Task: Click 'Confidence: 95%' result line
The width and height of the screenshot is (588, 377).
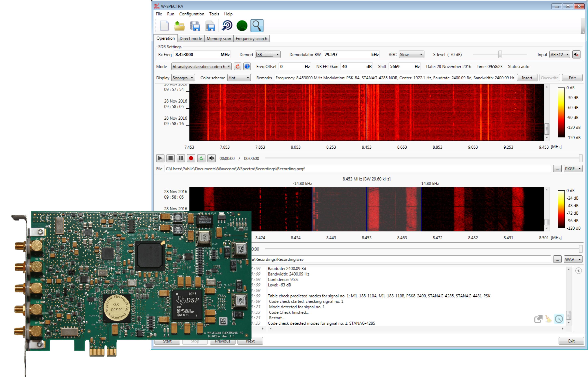Action: [283, 280]
